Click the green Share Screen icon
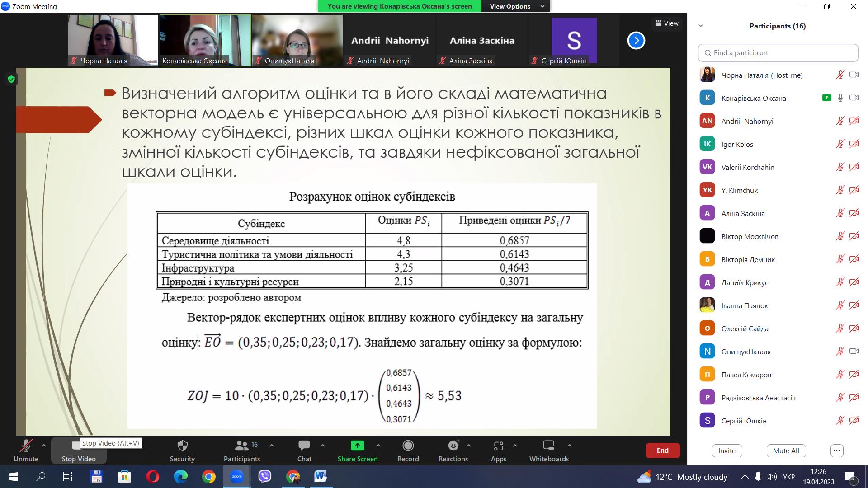Image resolution: width=868 pixels, height=488 pixels. (357, 446)
